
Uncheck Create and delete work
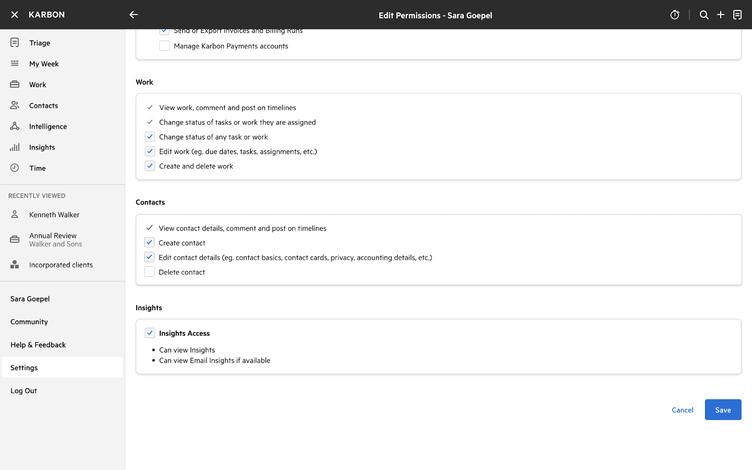point(150,166)
